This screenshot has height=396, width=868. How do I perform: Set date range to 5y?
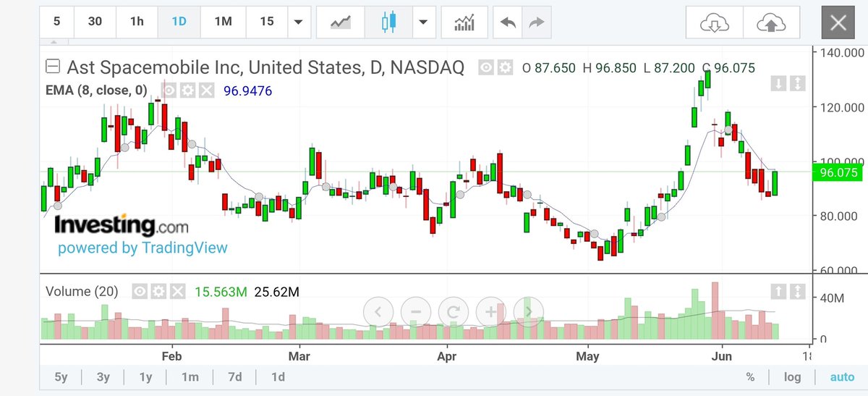(61, 376)
